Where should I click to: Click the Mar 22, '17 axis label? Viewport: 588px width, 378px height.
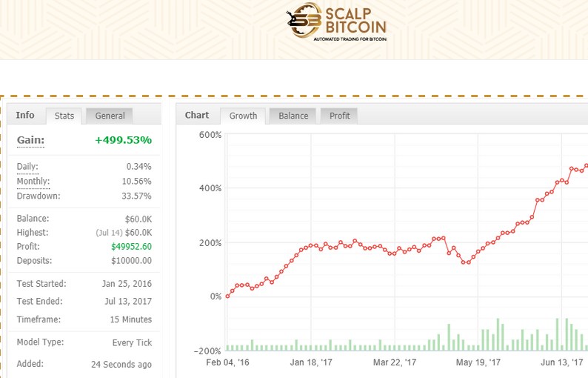pyautogui.click(x=395, y=362)
